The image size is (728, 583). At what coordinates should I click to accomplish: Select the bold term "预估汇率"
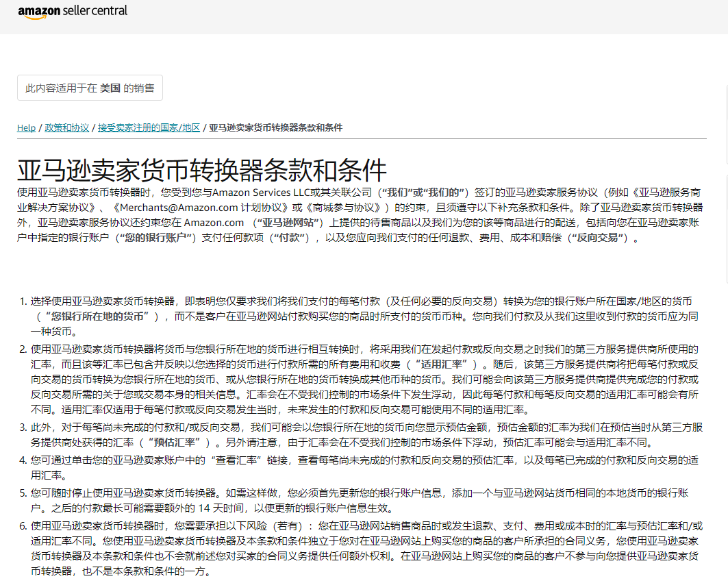point(174,443)
